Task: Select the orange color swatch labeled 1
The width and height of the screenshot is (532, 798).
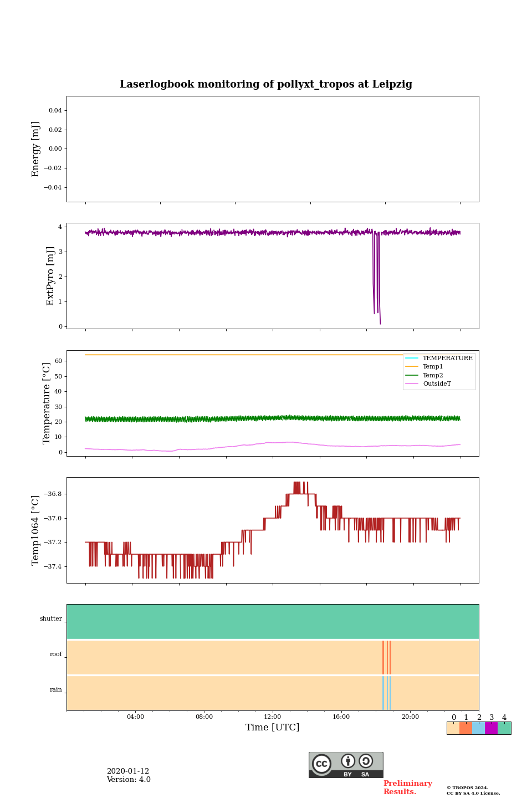Action: (465, 728)
